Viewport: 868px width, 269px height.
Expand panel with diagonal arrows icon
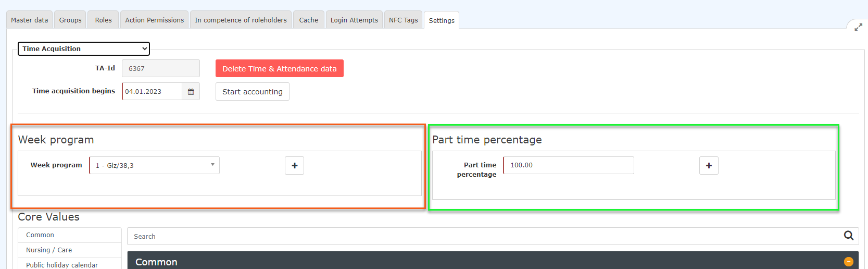(859, 27)
